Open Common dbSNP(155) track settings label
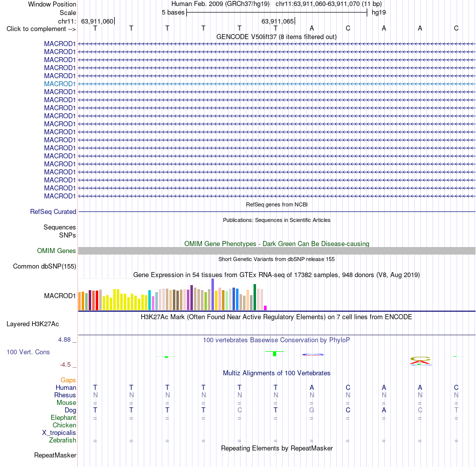Image resolution: width=476 pixels, height=467 pixels. (x=45, y=266)
